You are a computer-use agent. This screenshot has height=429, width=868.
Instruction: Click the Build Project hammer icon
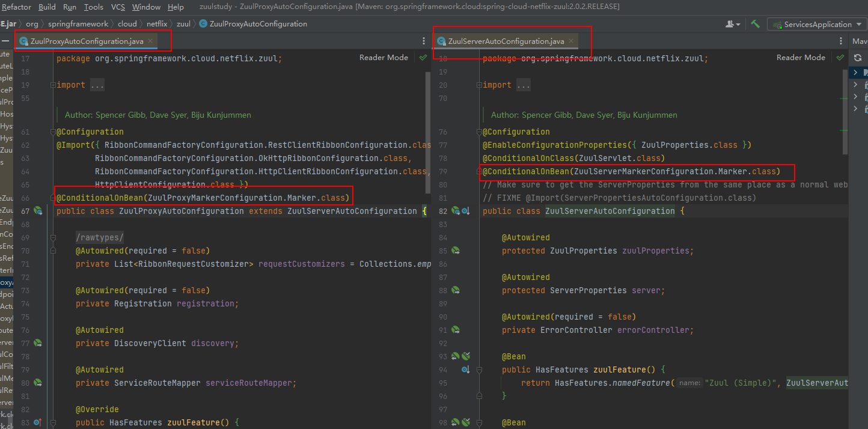[x=756, y=24]
